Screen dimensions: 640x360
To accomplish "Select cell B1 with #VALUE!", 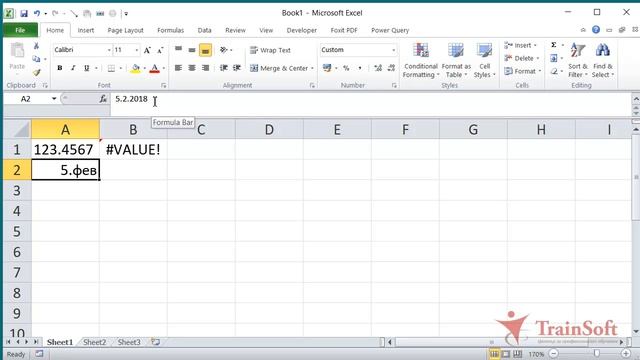I will [x=133, y=150].
